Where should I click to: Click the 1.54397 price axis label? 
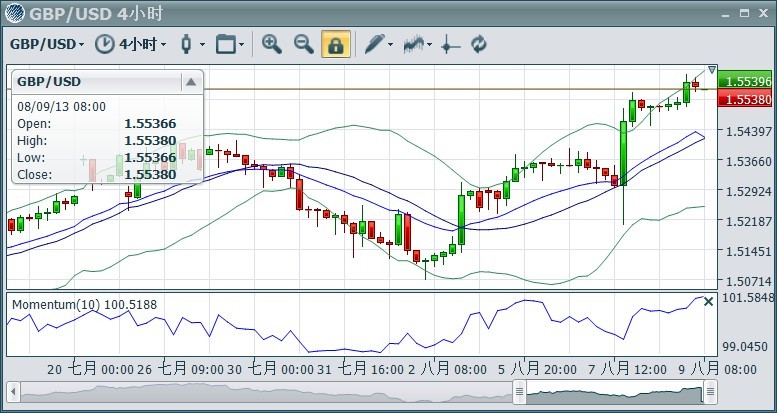pos(748,132)
